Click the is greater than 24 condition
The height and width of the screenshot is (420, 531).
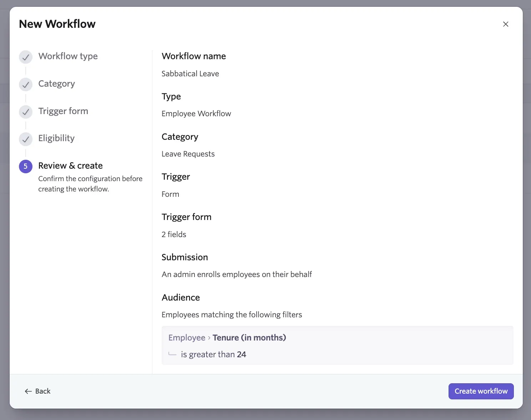213,354
